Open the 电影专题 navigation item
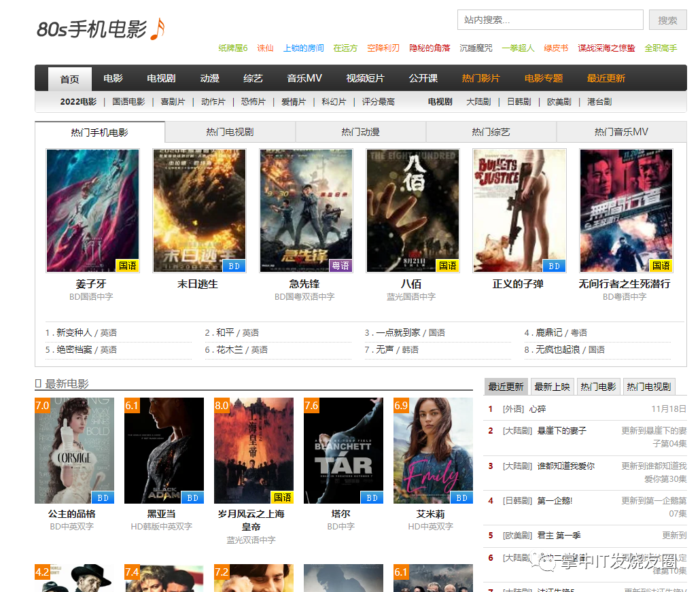This screenshot has height=592, width=700. [x=543, y=78]
